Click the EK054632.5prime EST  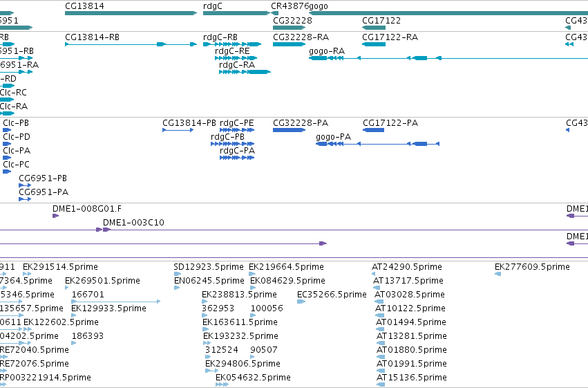coord(222,385)
